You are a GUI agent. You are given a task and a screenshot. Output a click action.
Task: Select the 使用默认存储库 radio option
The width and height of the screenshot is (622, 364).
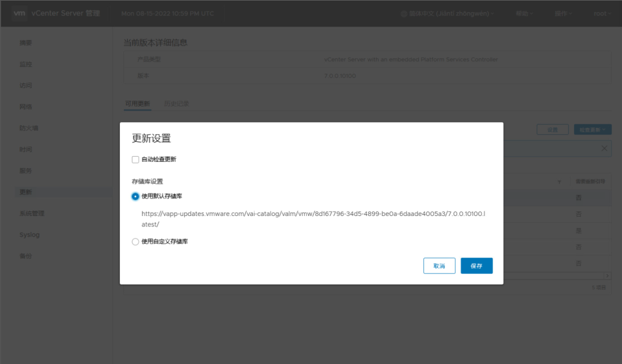click(x=135, y=196)
